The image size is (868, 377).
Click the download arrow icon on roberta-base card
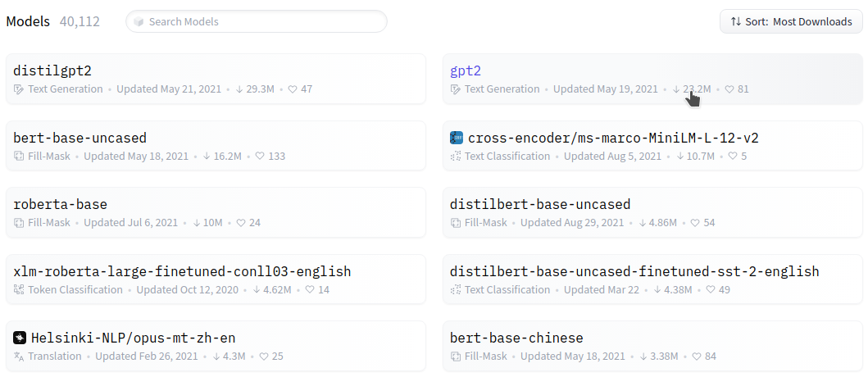196,223
